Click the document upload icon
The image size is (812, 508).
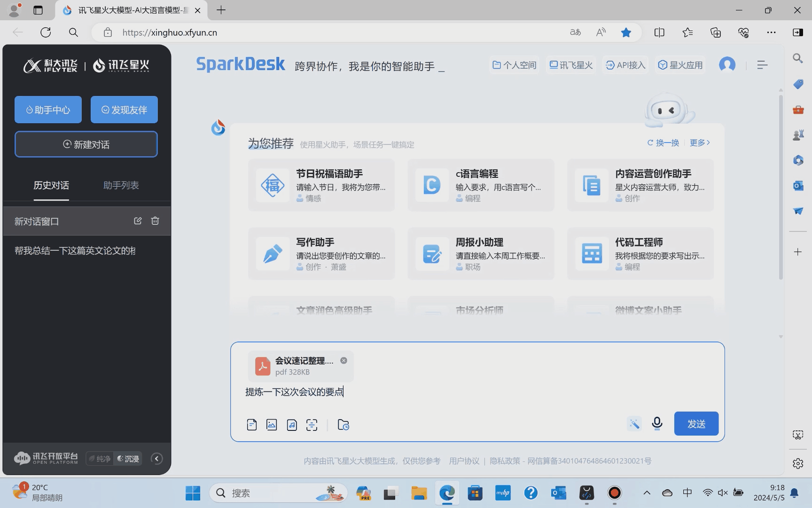(x=252, y=425)
